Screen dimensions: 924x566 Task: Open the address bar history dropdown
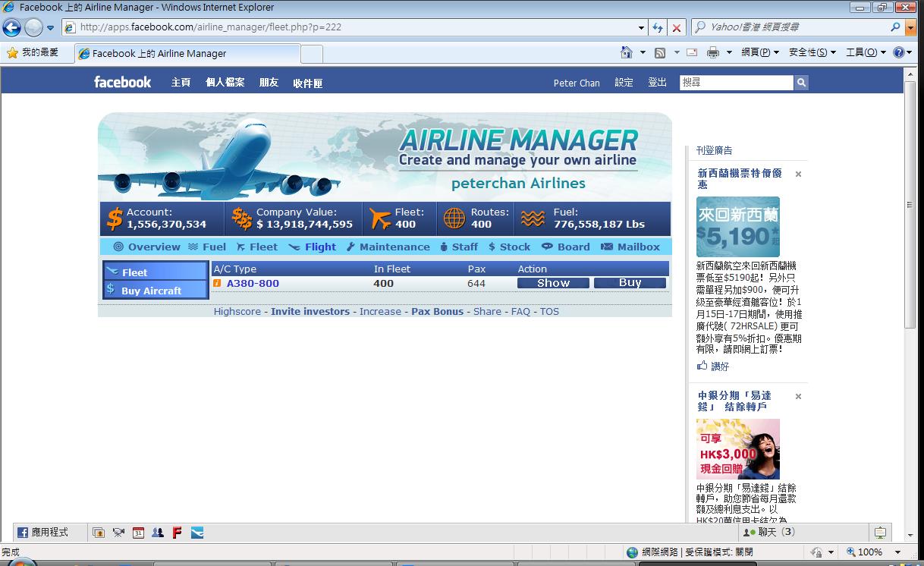[641, 27]
